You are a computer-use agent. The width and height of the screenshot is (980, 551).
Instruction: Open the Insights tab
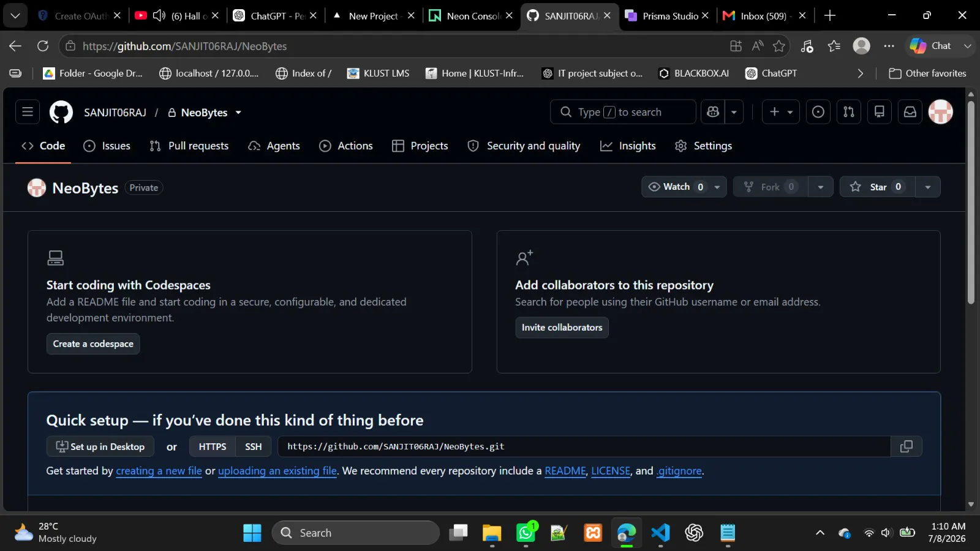(x=628, y=146)
